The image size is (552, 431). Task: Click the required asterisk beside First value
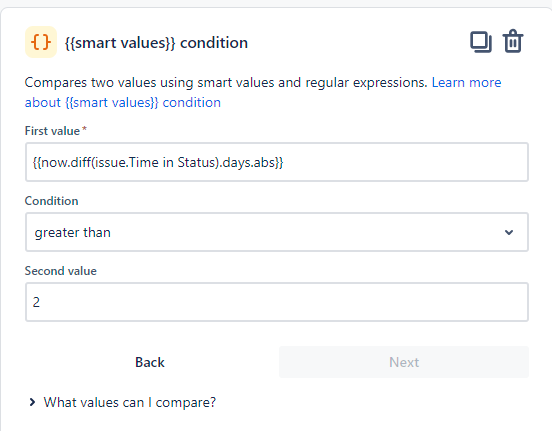[84, 129]
